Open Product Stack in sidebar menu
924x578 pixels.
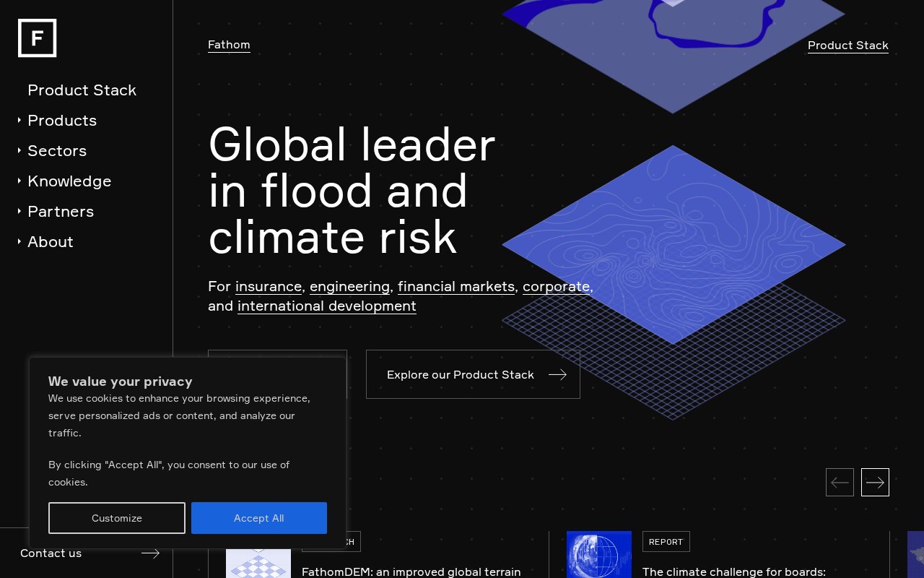pyautogui.click(x=82, y=90)
